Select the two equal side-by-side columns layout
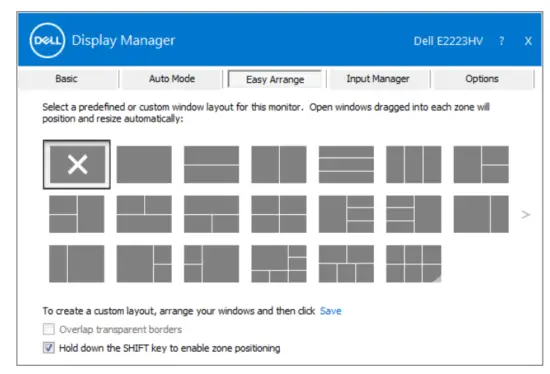Image resolution: width=550 pixels, height=374 pixels. [279, 165]
